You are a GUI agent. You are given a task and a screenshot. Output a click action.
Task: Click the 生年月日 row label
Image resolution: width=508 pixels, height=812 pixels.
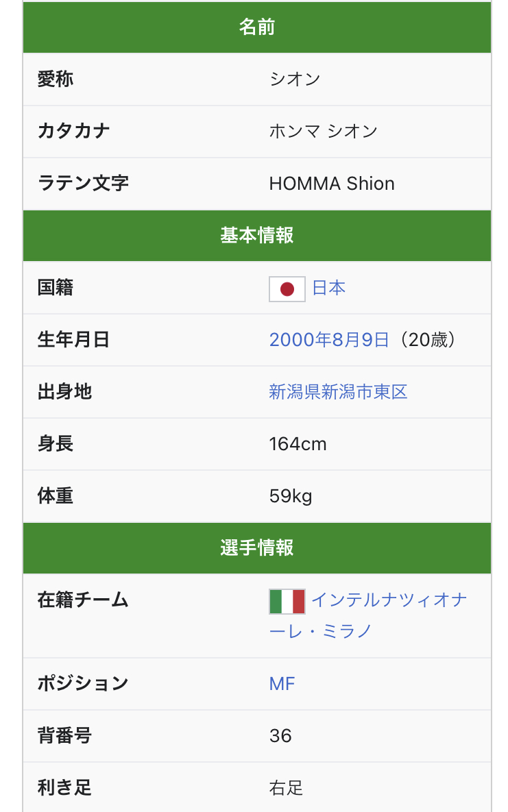coord(73,340)
